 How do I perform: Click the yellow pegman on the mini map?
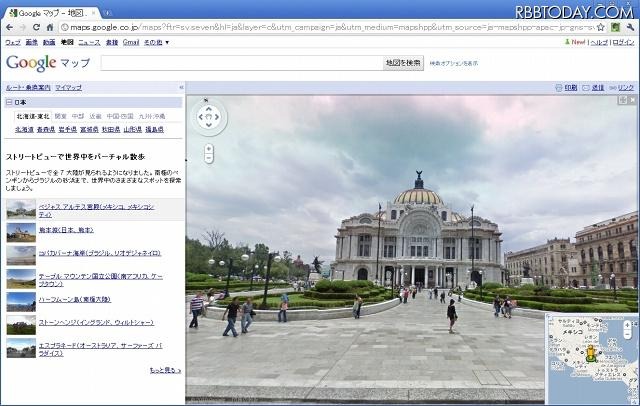point(590,353)
